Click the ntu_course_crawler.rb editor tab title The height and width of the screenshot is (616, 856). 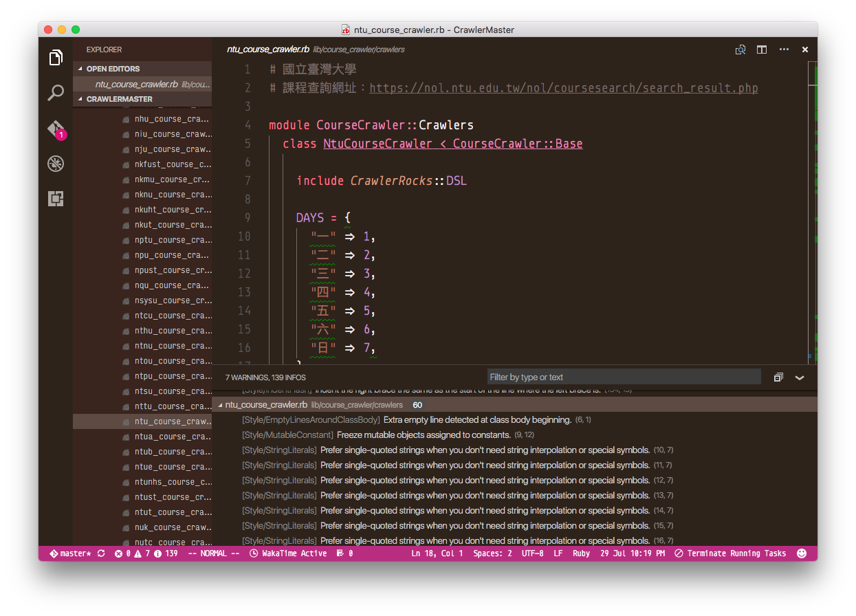pyautogui.click(x=268, y=49)
